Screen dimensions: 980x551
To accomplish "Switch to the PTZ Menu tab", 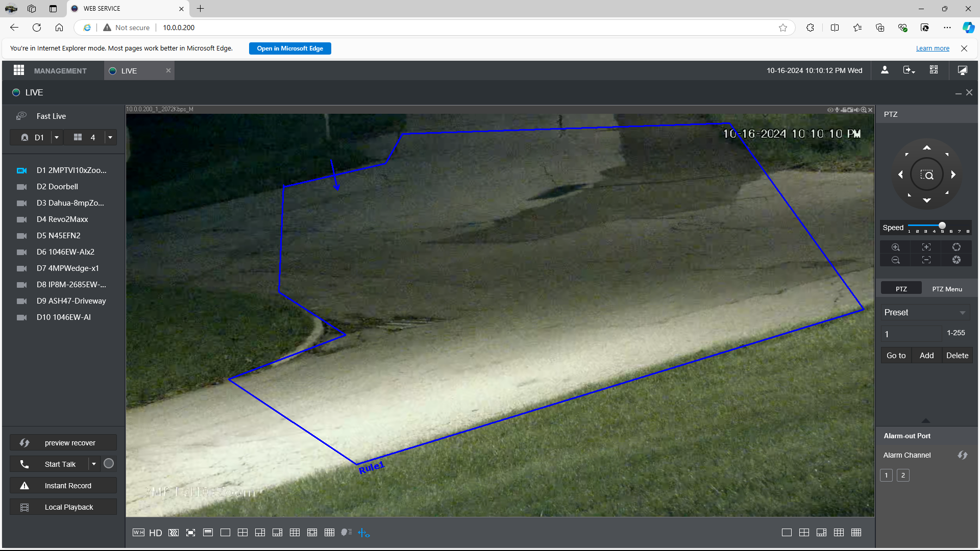I will (947, 289).
